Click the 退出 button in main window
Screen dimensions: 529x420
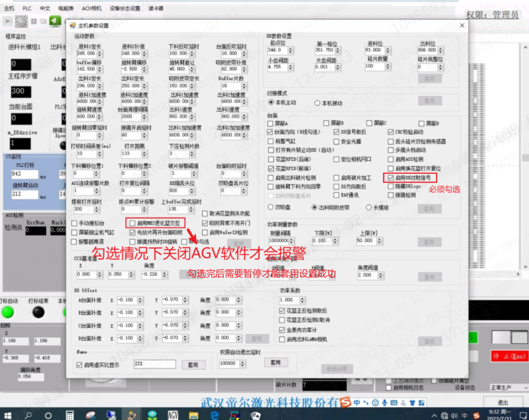(x=503, y=402)
